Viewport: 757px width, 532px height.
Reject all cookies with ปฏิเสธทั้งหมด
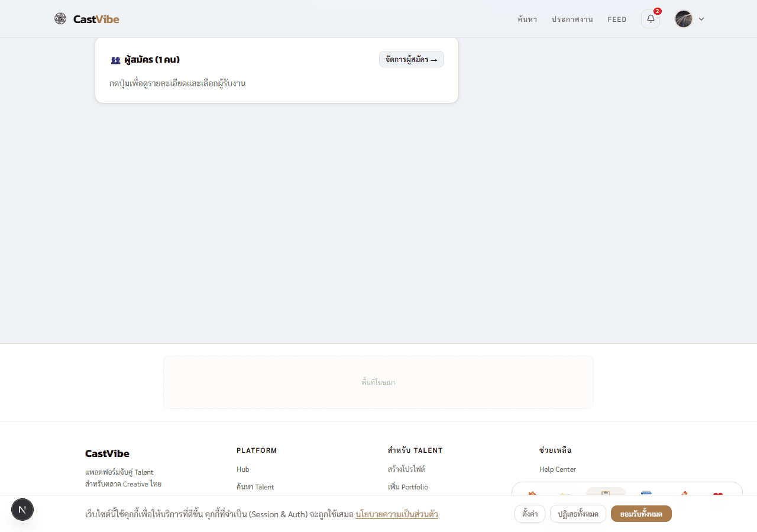click(x=578, y=514)
